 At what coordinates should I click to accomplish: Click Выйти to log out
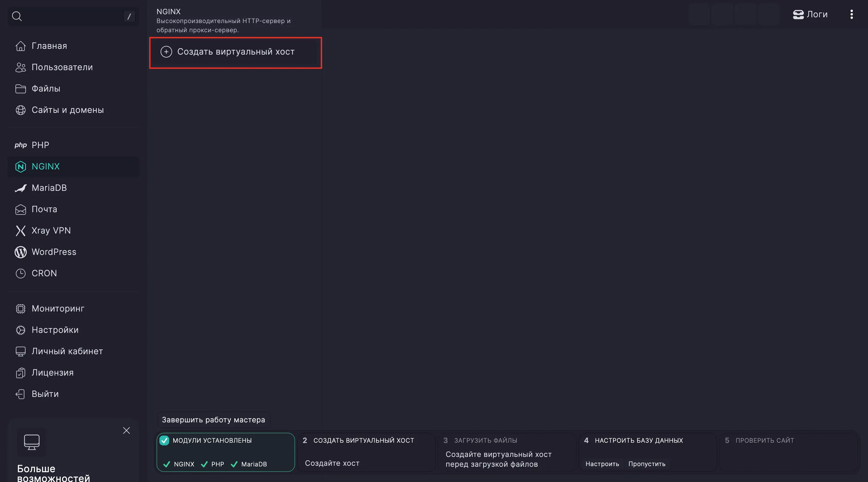point(73,394)
